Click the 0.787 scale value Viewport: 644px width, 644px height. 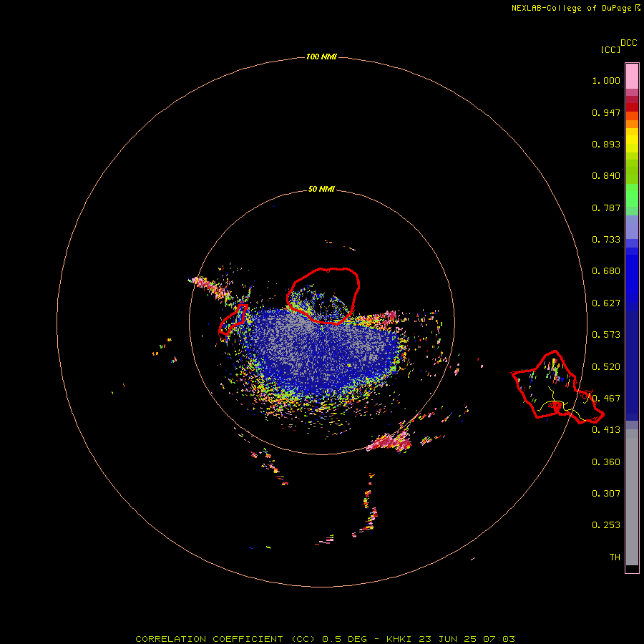[606, 208]
